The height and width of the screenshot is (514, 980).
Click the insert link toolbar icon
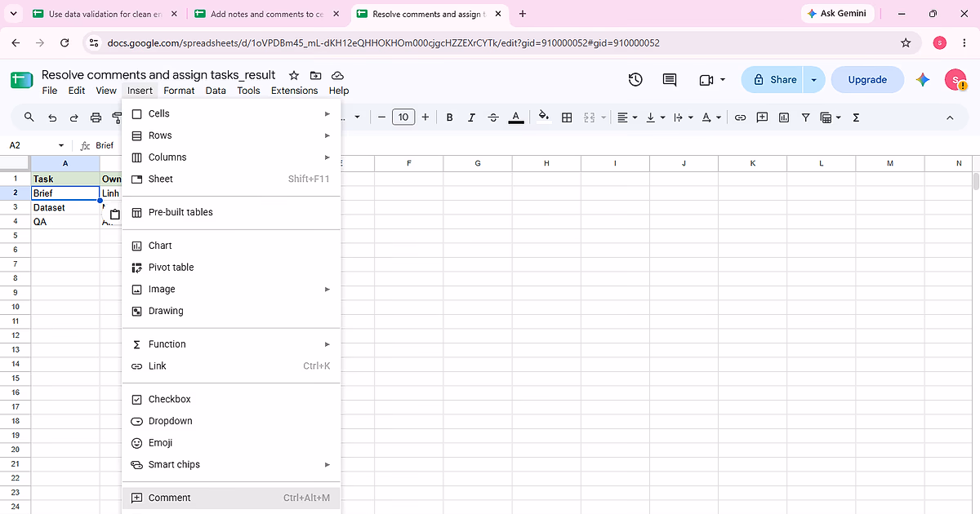(740, 117)
